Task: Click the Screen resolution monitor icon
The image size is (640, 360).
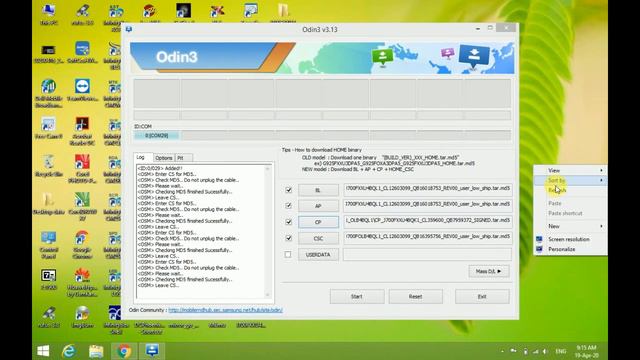Action: click(x=539, y=239)
